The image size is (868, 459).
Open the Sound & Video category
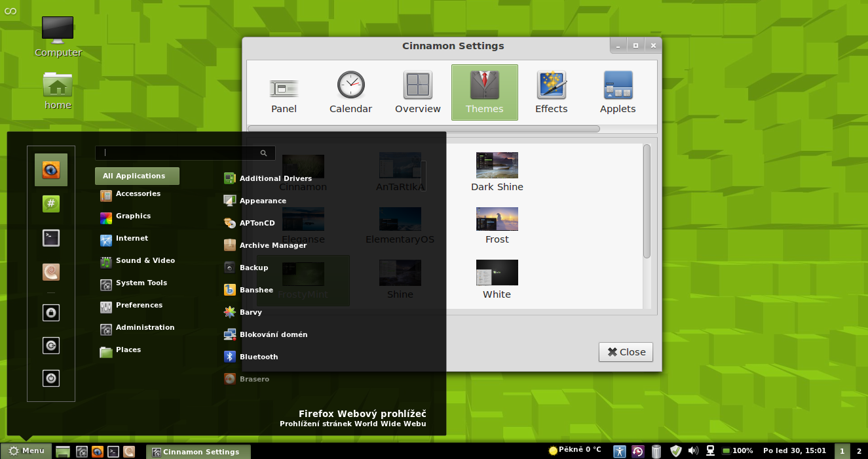[137, 261]
